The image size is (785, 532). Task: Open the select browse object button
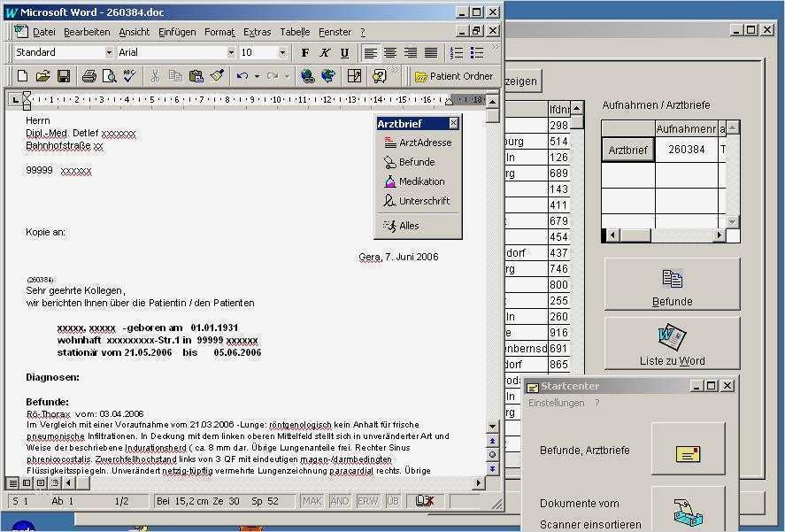pos(493,455)
